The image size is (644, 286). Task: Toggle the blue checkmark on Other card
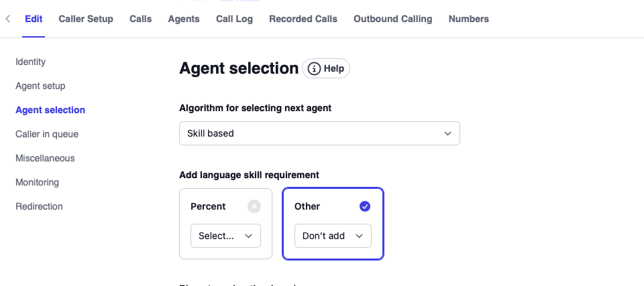[365, 206]
